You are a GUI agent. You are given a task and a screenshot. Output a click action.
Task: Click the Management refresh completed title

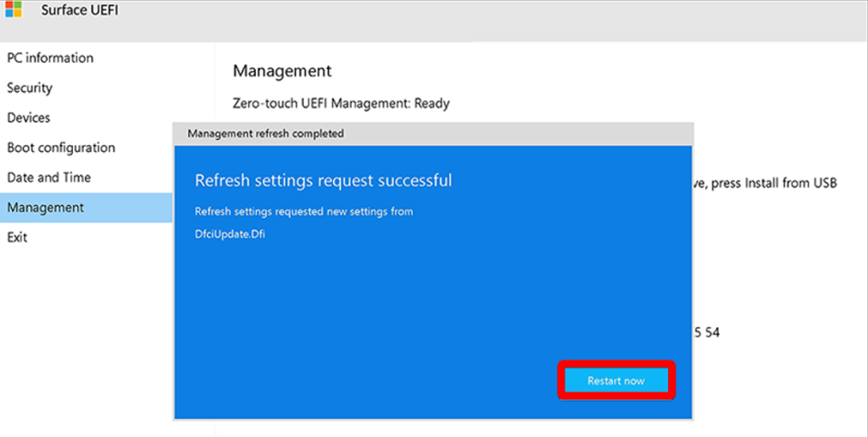[265, 133]
